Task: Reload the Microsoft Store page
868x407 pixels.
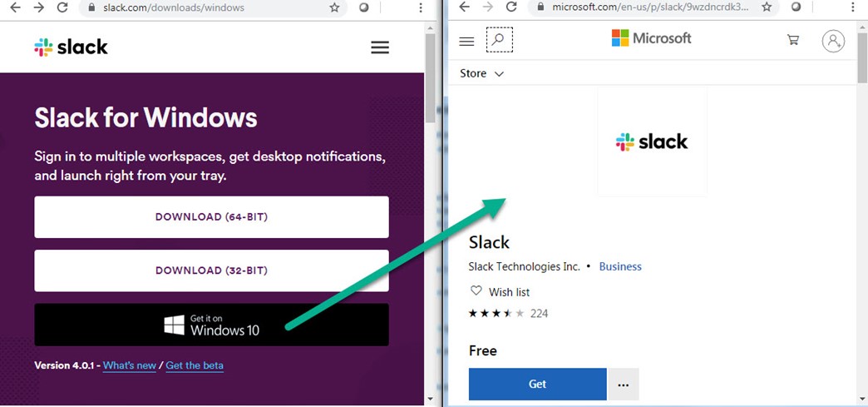Action: [512, 7]
